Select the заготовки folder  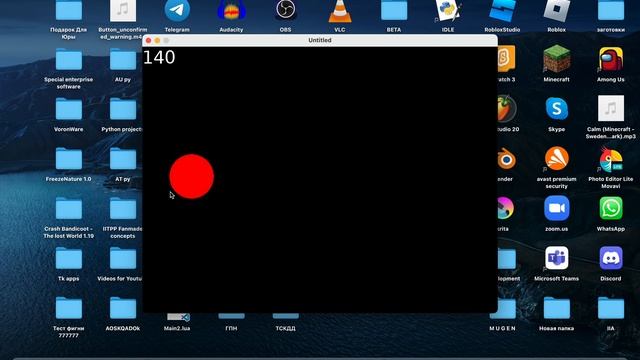(611, 10)
